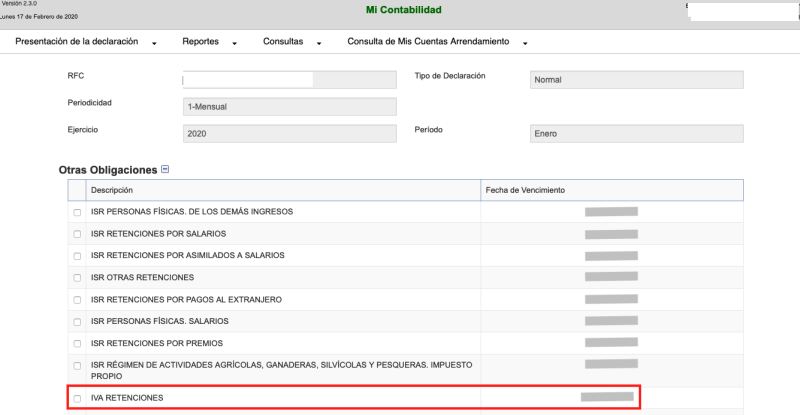Expand arrow beside Presentación de la declaración
This screenshot has height=415, width=800.
tap(154, 44)
